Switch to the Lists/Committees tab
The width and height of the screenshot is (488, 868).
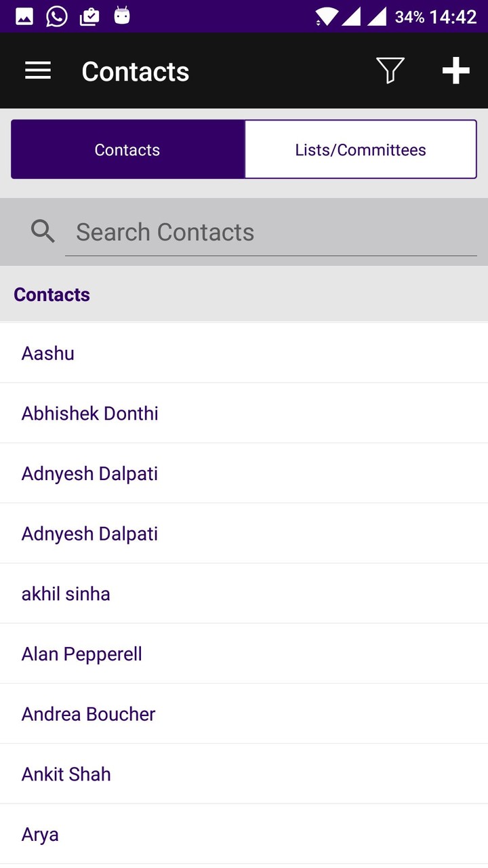pyautogui.click(x=361, y=150)
